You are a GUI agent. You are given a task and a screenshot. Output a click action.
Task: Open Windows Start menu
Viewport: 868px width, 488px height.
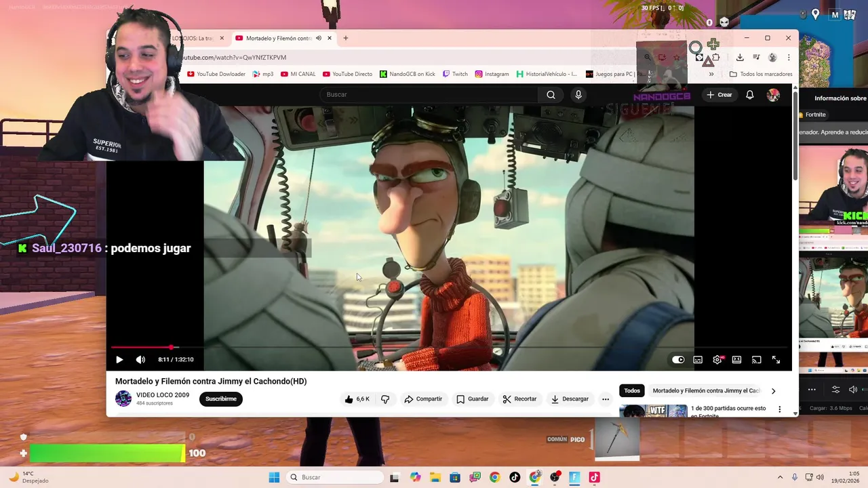274,477
